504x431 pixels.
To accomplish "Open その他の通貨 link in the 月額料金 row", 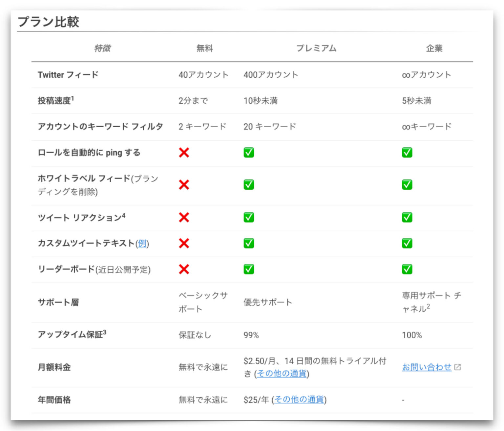I will [282, 374].
